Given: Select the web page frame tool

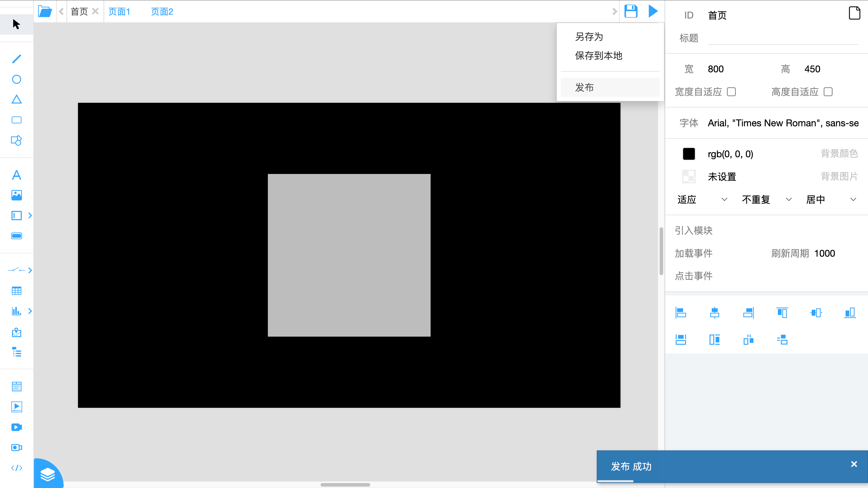Looking at the screenshot, I should tap(17, 387).
